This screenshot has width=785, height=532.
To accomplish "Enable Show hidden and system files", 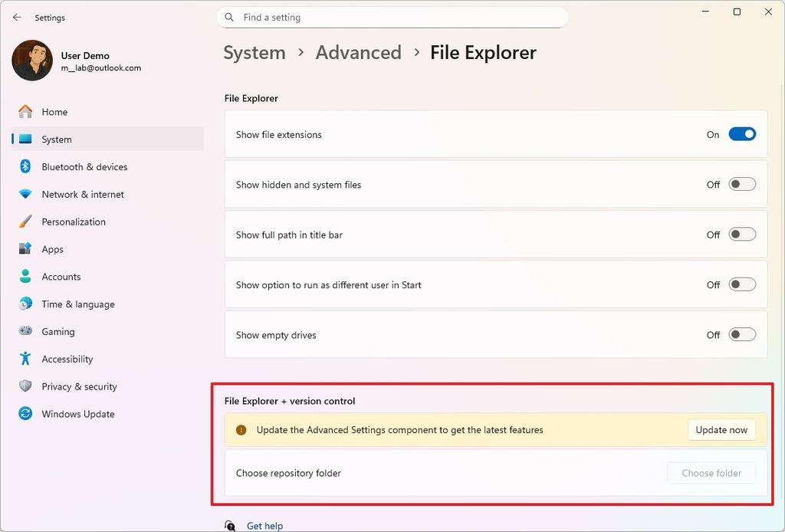I will tap(741, 184).
